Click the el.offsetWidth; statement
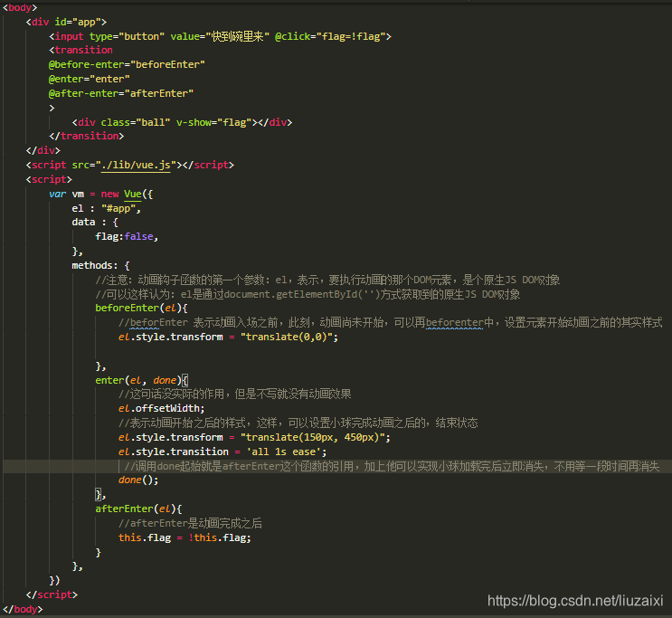672x618 pixels. pos(162,408)
